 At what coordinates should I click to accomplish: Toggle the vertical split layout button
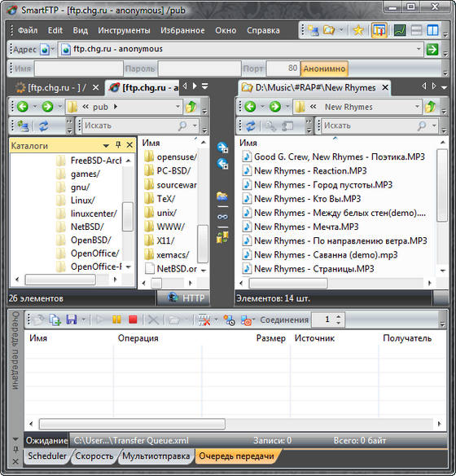tap(432, 30)
